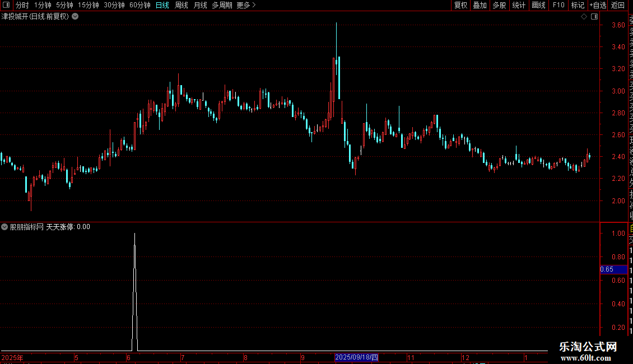Expand the 更多 periods menu
633x364 pixels.
click(246, 5)
